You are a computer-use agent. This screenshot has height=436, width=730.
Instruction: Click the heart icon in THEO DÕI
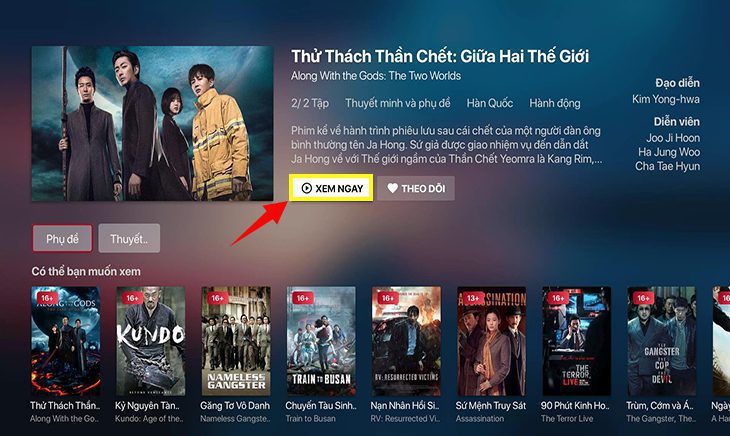point(392,188)
